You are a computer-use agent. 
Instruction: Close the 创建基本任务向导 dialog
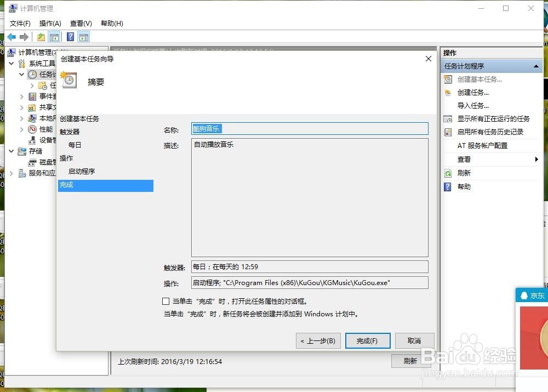(x=428, y=59)
